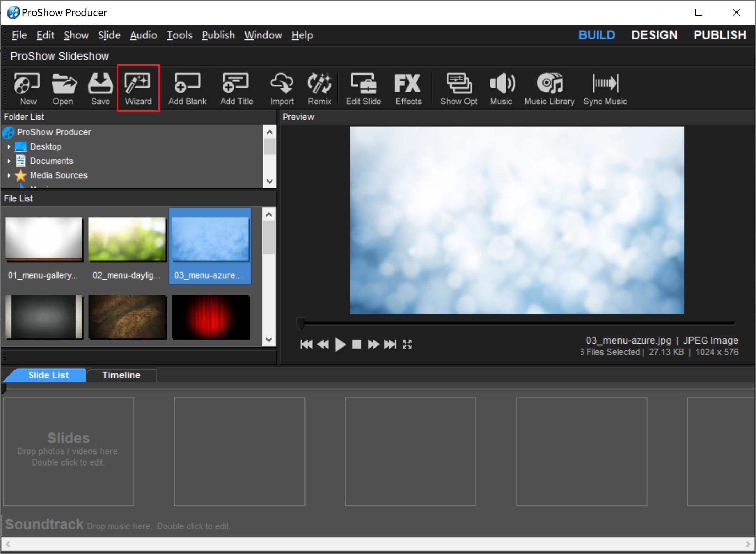
Task: Click the Add Title slide icon
Action: pyautogui.click(x=236, y=88)
